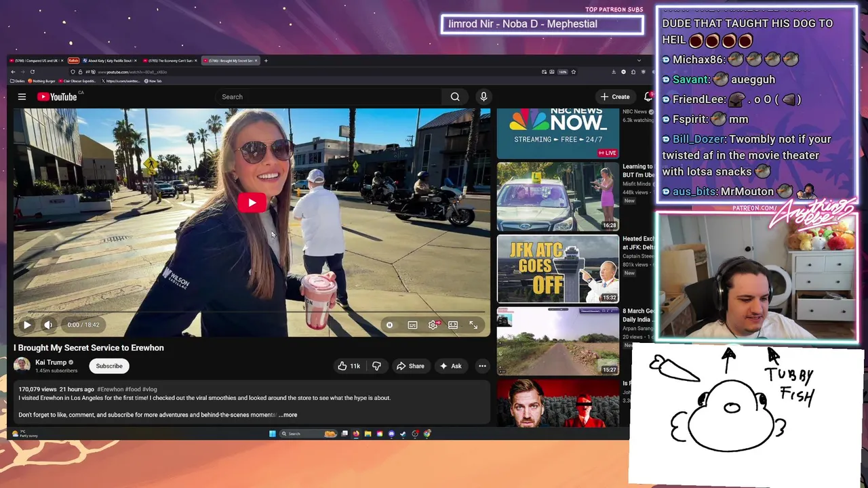The width and height of the screenshot is (868, 488).
Task: Open Firefox from the taskbar
Action: click(356, 434)
